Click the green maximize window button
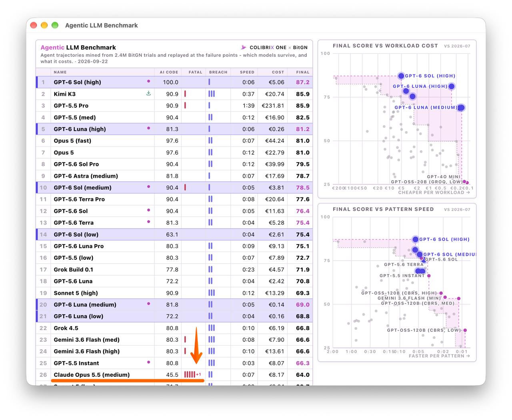The image size is (512, 420). tap(55, 25)
